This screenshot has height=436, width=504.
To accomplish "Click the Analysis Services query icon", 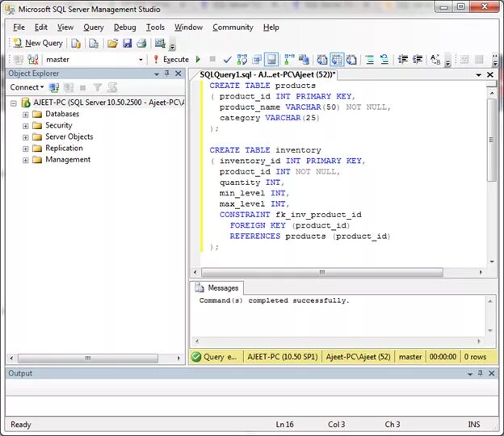I will coord(94,43).
